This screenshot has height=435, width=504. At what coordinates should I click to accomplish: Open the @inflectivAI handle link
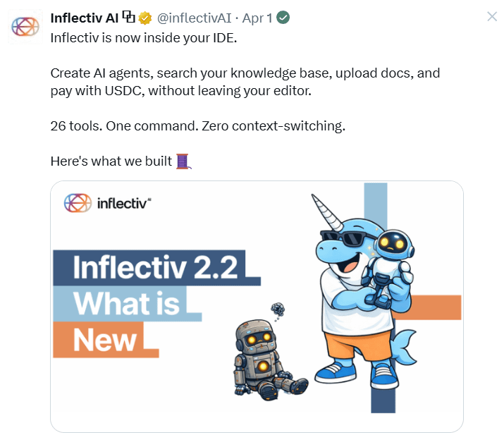(194, 18)
